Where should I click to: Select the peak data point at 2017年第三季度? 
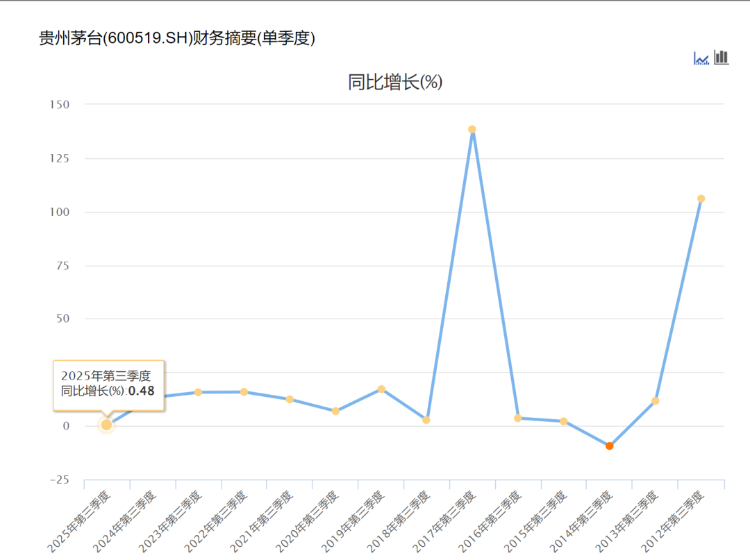(x=472, y=128)
